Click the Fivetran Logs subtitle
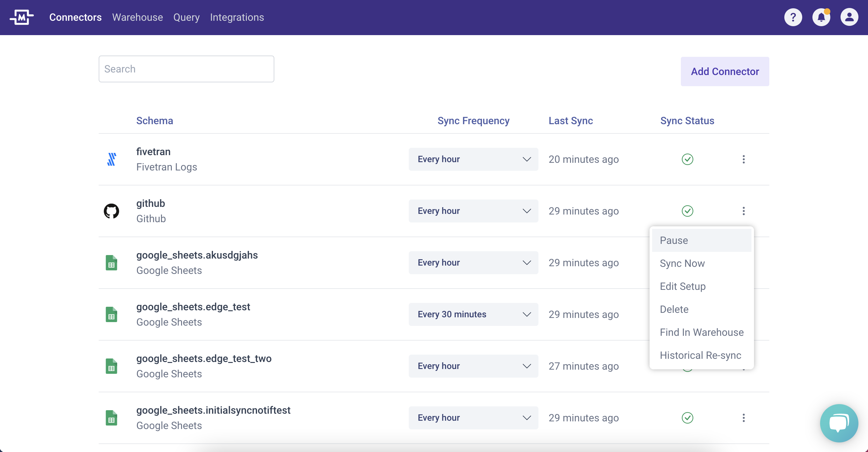Viewport: 868px width, 452px height. (x=167, y=167)
